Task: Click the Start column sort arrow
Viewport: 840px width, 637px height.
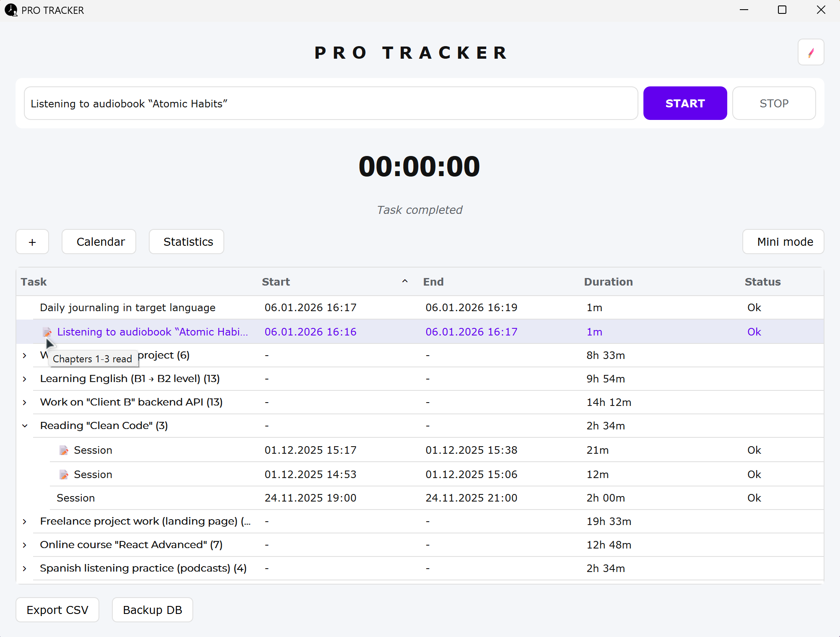Action: [x=404, y=281]
